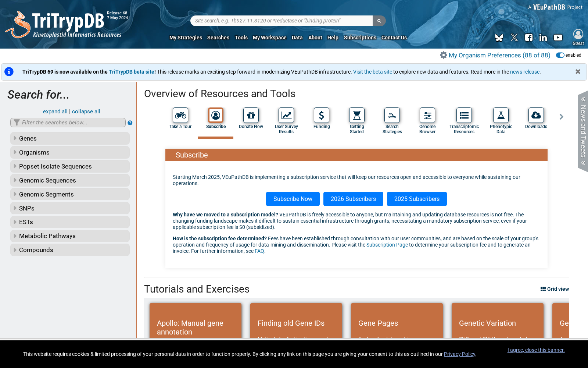Viewport: 588px width, 368px height.
Task: Click the Search Strategies icon
Action: [392, 115]
